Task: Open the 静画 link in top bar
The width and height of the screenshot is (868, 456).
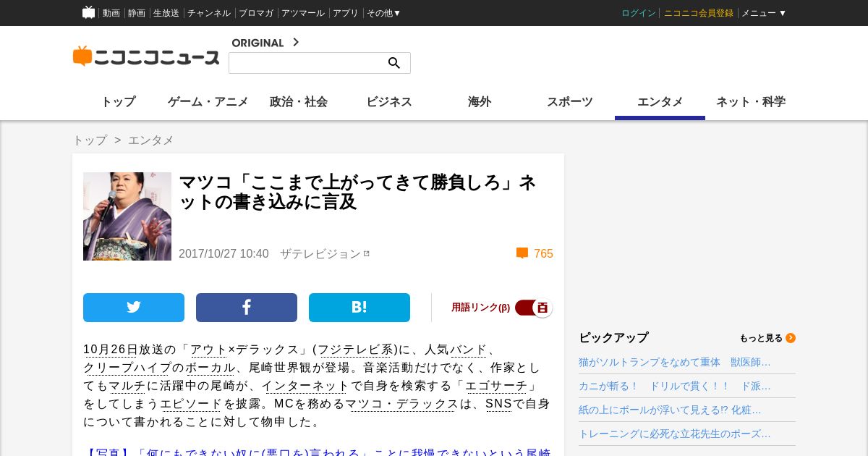Action: tap(137, 13)
